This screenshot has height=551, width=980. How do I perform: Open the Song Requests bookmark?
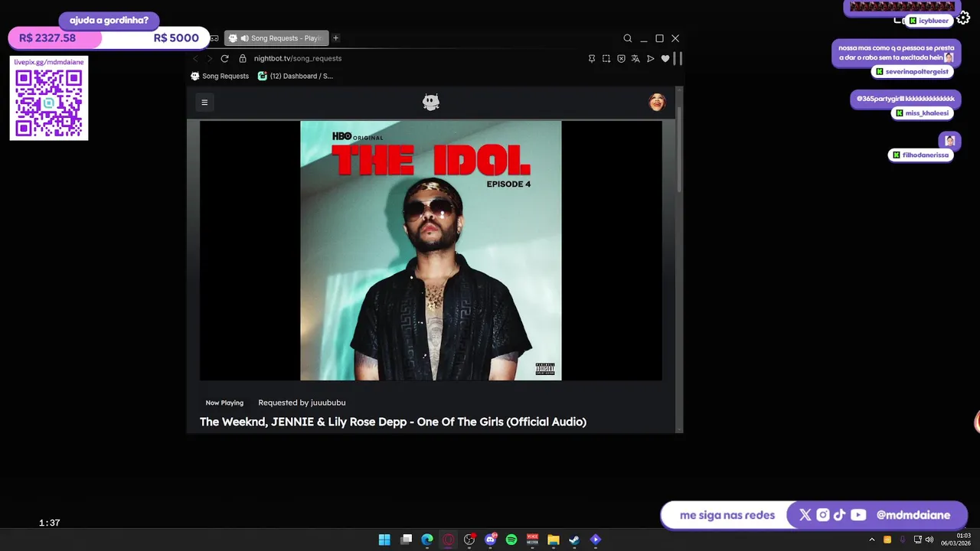click(220, 76)
